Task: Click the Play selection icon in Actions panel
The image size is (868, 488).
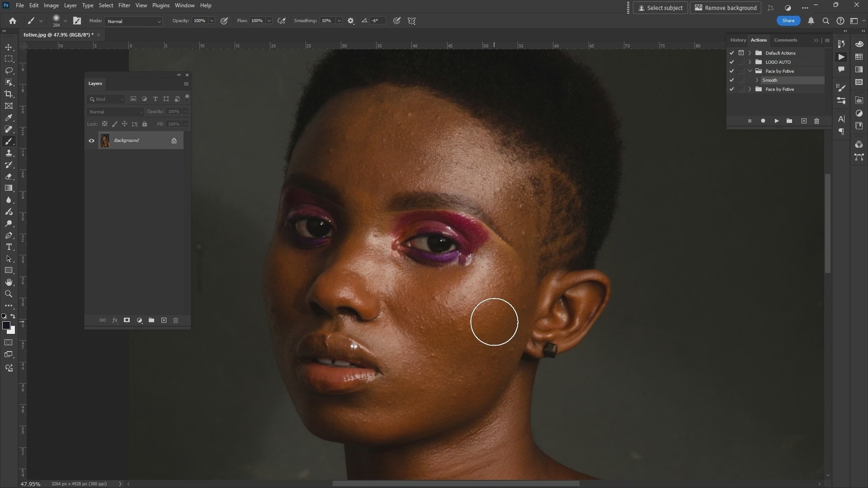Action: [x=776, y=121]
